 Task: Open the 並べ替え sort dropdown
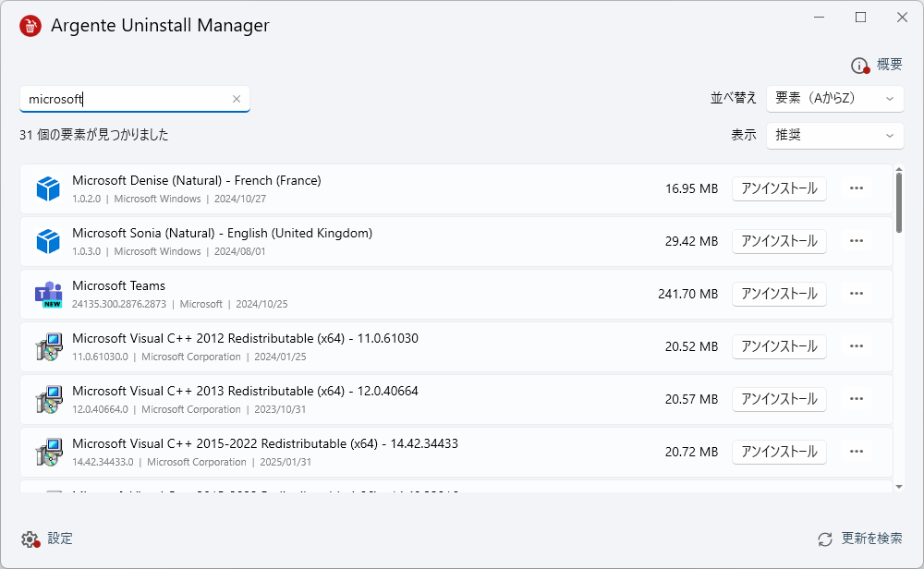pyautogui.click(x=835, y=98)
